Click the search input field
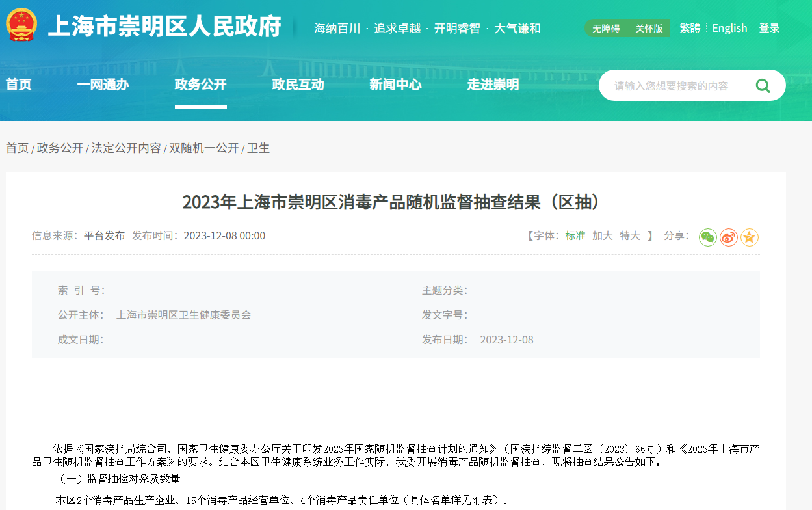The height and width of the screenshot is (510, 812). pos(676,86)
